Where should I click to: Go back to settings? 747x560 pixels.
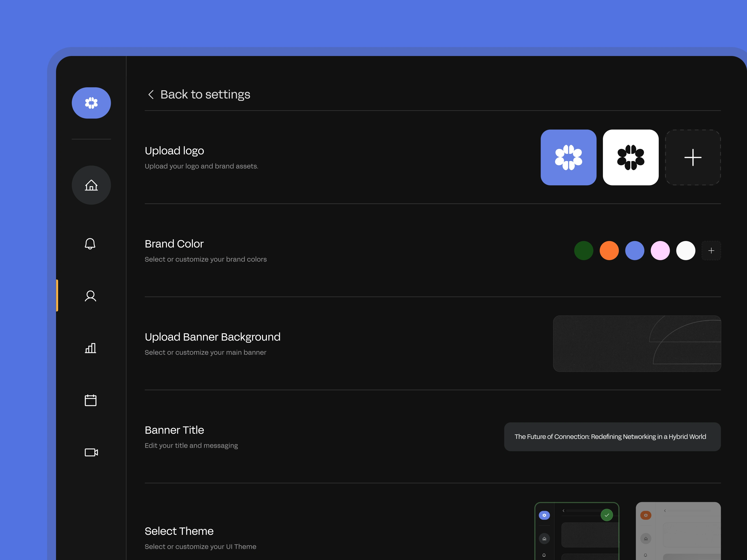[x=205, y=94]
